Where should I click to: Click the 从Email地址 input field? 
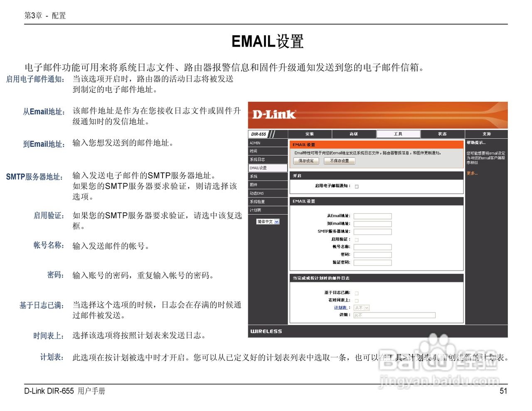pos(372,216)
